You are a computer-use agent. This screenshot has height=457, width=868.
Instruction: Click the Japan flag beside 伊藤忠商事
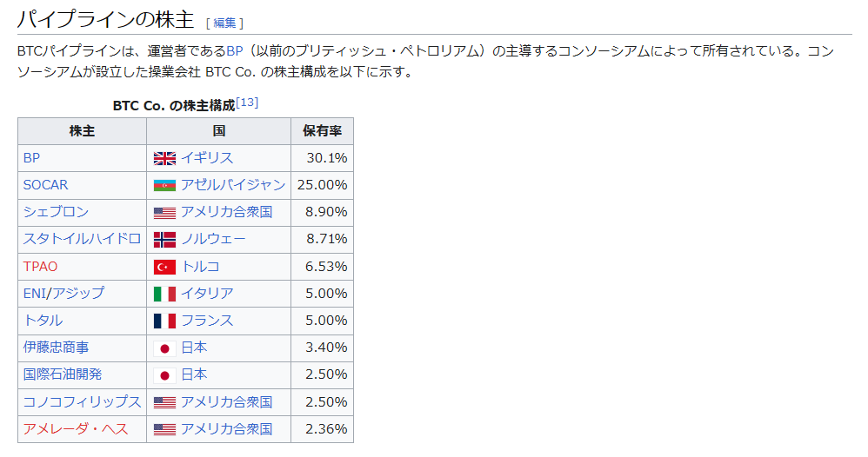point(164,348)
